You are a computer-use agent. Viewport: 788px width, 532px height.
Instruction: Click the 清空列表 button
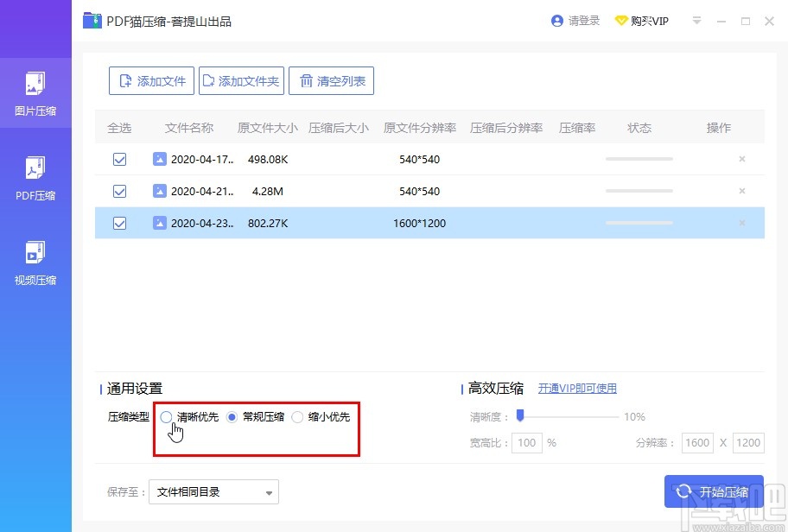click(331, 81)
